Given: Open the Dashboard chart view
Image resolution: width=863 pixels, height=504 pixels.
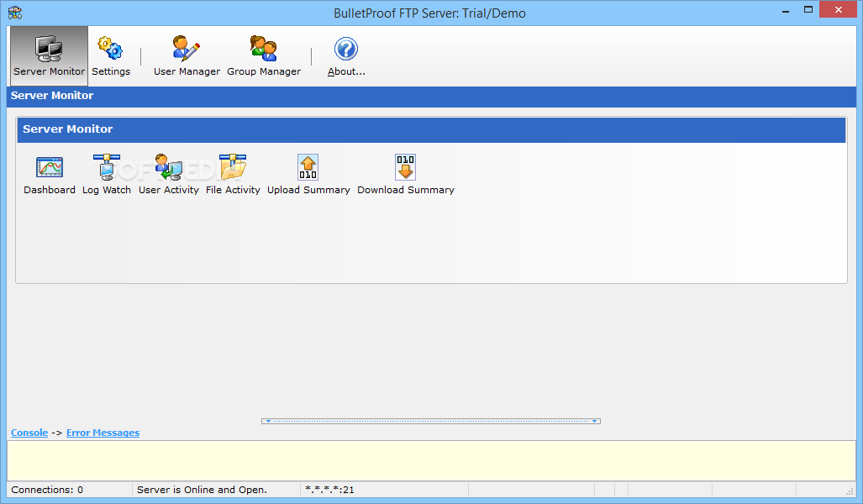Looking at the screenshot, I should tap(50, 175).
